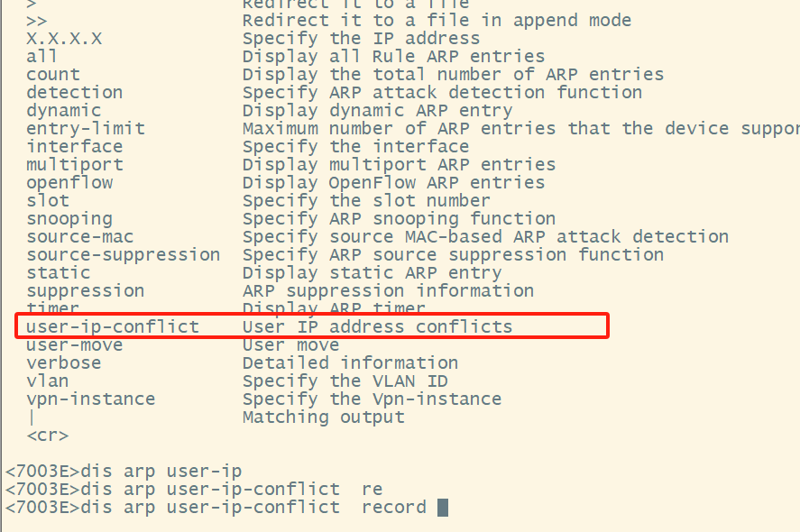The image size is (800, 532).
Task: Click the <cr> option line
Action: point(47,435)
